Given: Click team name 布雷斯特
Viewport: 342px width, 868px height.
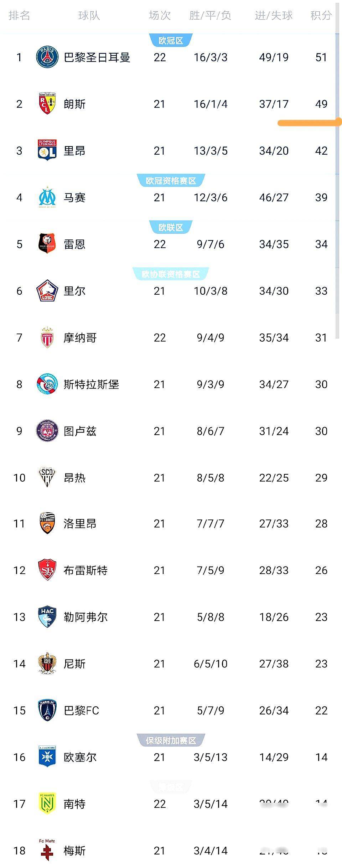Looking at the screenshot, I should [85, 570].
